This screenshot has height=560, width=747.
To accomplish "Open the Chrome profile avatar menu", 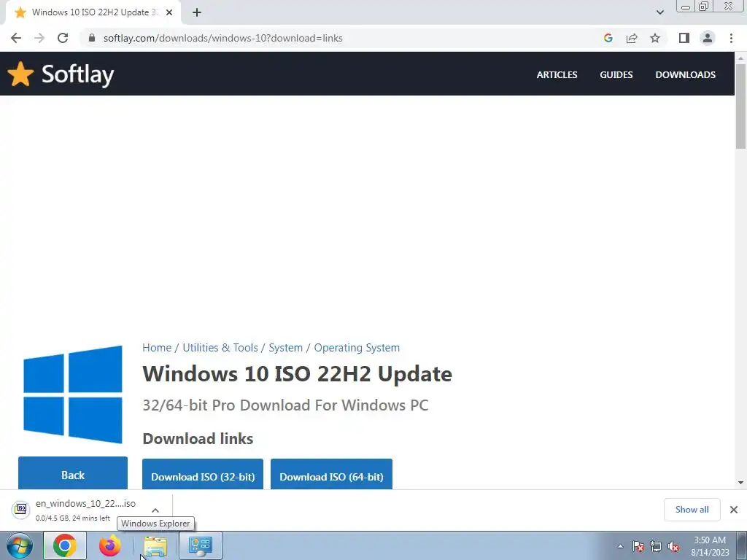I will (x=708, y=38).
